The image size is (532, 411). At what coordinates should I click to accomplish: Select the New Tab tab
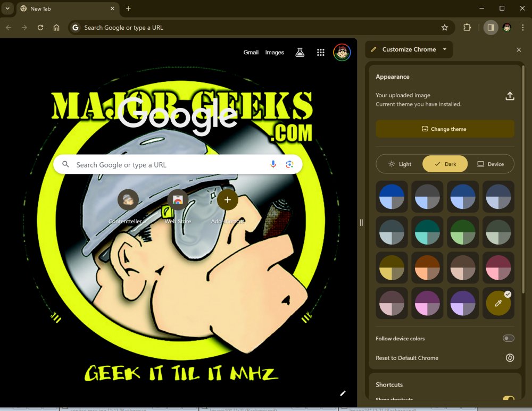68,9
